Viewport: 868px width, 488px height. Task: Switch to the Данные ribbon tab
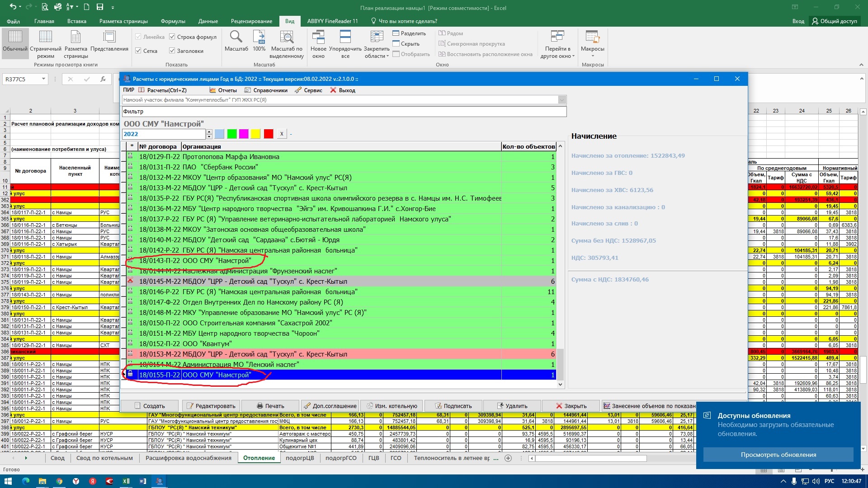point(208,21)
